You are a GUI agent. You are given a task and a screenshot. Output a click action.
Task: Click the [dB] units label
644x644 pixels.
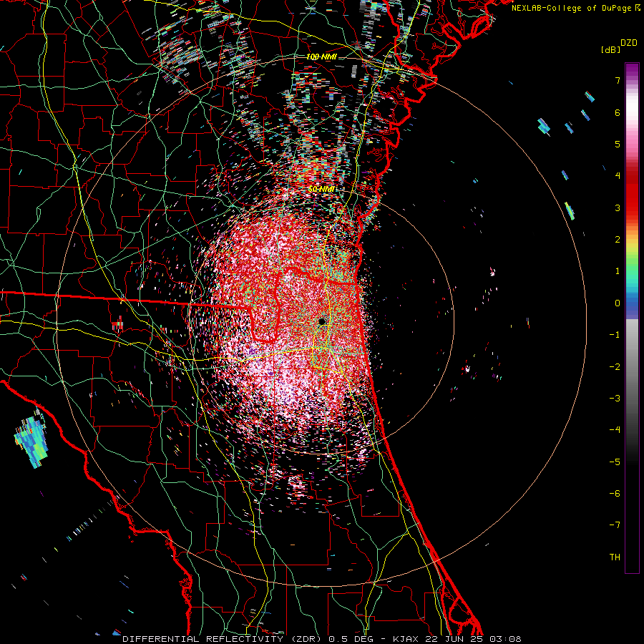611,49
